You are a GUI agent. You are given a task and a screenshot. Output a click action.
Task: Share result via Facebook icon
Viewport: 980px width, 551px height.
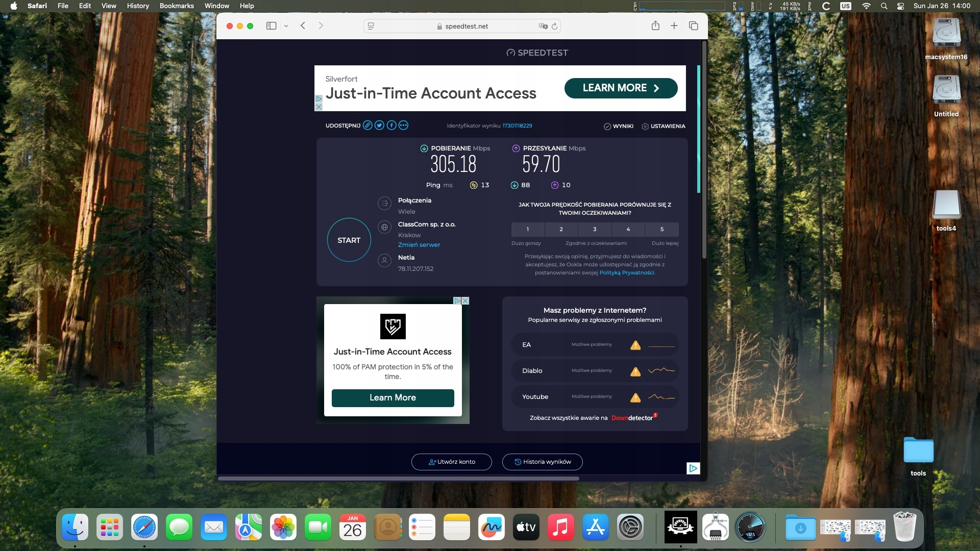point(391,126)
